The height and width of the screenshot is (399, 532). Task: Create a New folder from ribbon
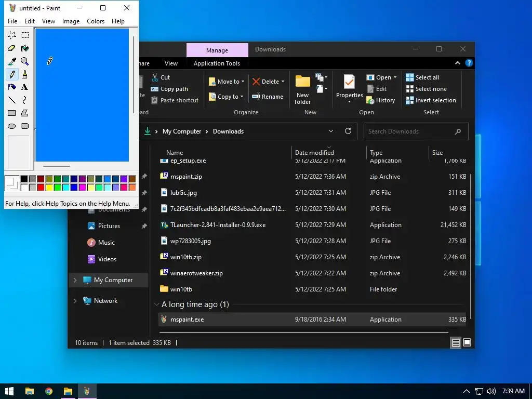click(302, 89)
